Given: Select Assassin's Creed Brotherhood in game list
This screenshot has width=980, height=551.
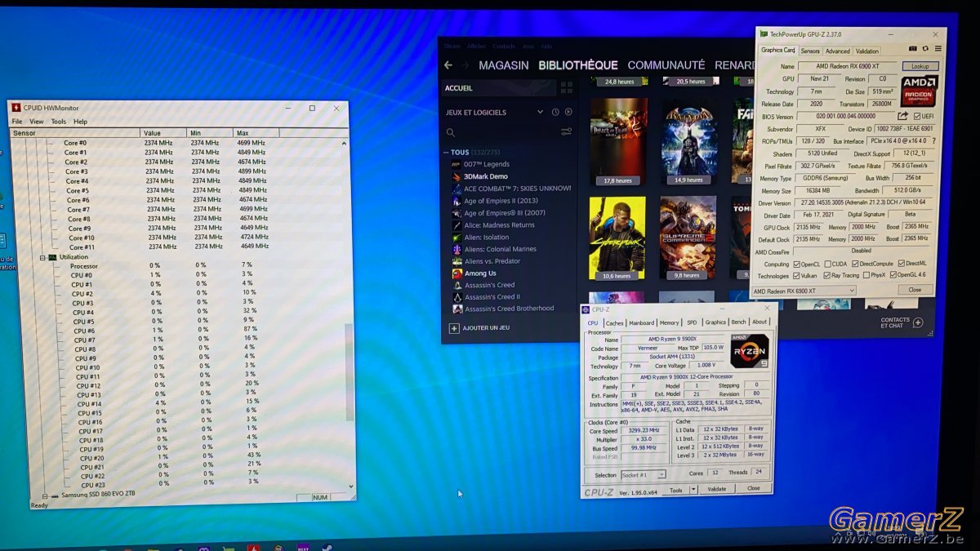Looking at the screenshot, I should coord(510,309).
